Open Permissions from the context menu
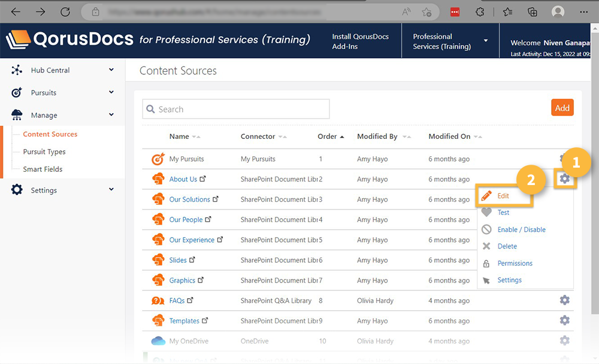 point(515,263)
